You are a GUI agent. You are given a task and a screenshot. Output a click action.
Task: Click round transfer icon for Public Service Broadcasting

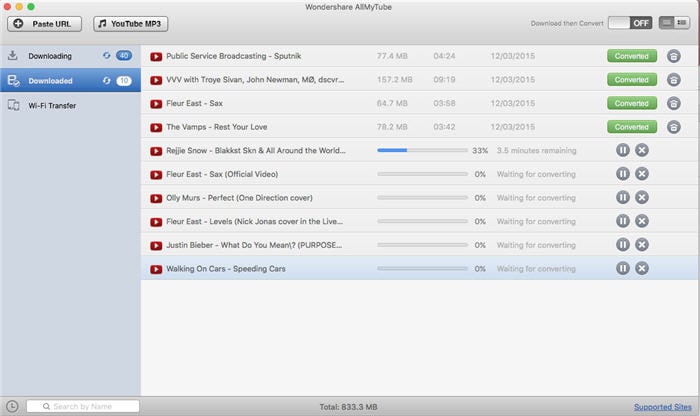[673, 56]
